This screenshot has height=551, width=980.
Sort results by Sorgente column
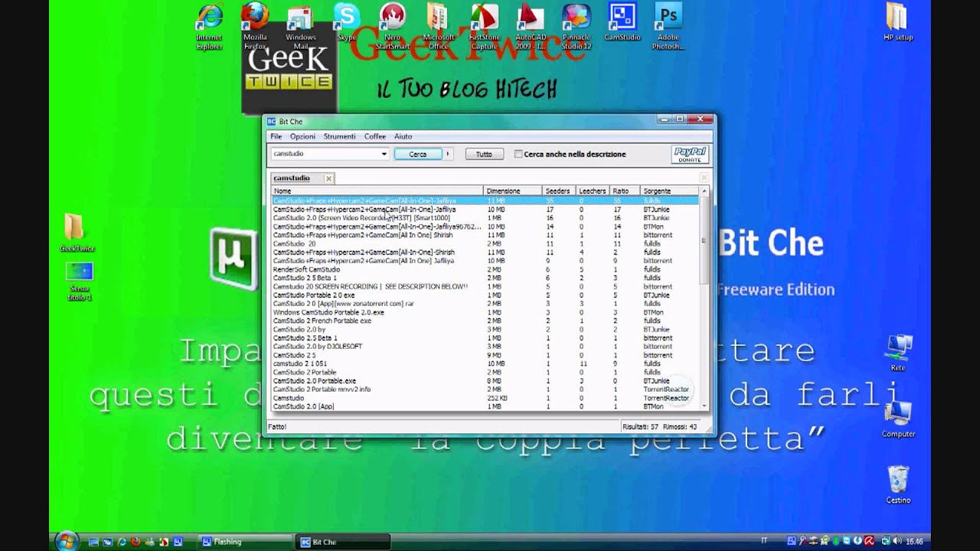[x=670, y=191]
